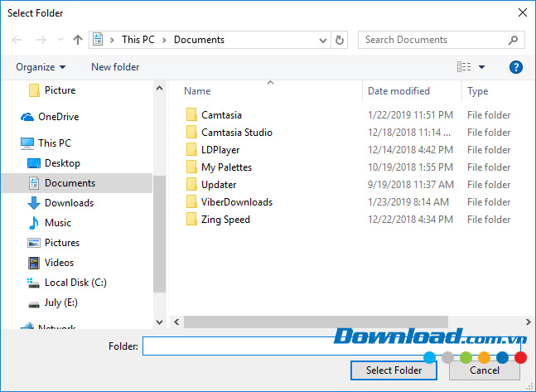Click the Videos film icon in sidebar
536x392 pixels.
[34, 263]
